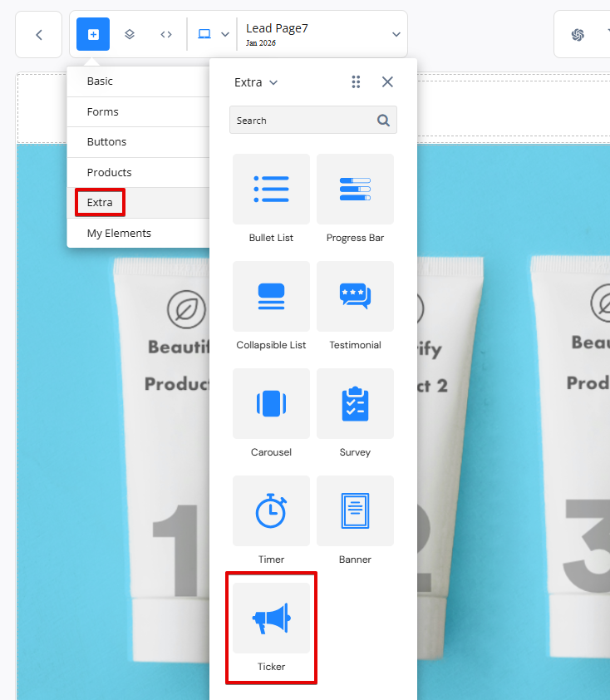Select the Basic menu category

coord(100,81)
